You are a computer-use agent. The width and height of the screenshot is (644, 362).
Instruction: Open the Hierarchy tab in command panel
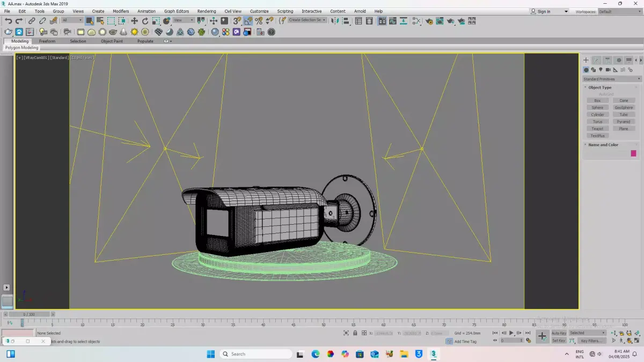(608, 60)
